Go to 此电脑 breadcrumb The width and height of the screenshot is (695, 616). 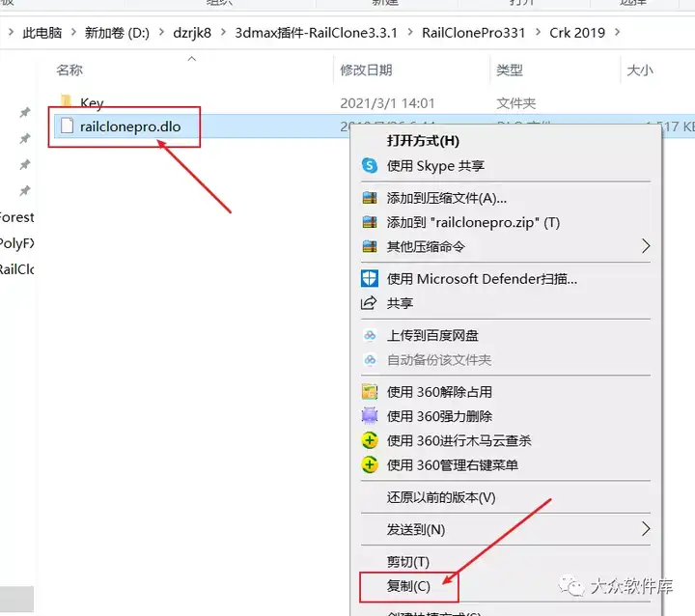coord(42,33)
